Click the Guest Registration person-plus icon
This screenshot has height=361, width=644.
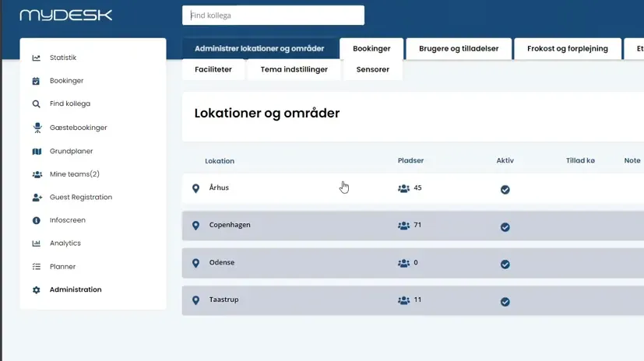click(x=37, y=198)
